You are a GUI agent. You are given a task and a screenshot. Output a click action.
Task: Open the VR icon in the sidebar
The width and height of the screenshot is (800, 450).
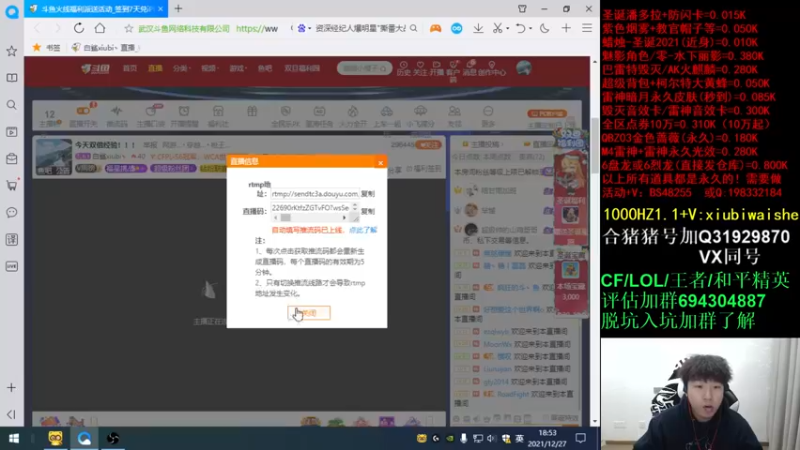point(11,266)
